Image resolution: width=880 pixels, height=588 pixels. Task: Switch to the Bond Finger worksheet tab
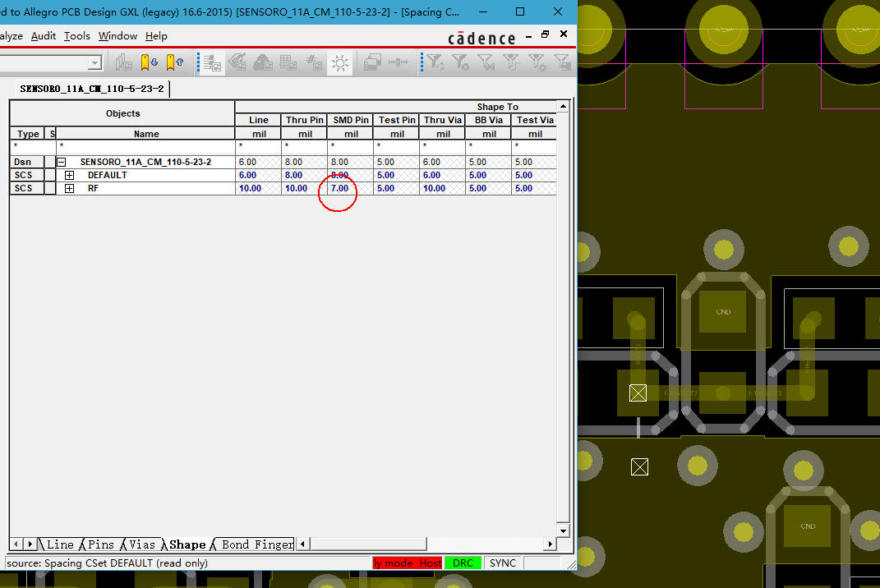point(257,544)
